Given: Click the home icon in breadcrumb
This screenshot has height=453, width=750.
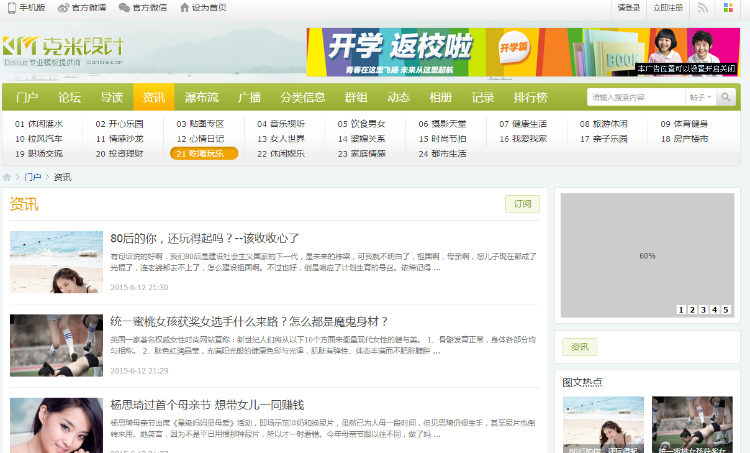Looking at the screenshot, I should click(x=7, y=177).
